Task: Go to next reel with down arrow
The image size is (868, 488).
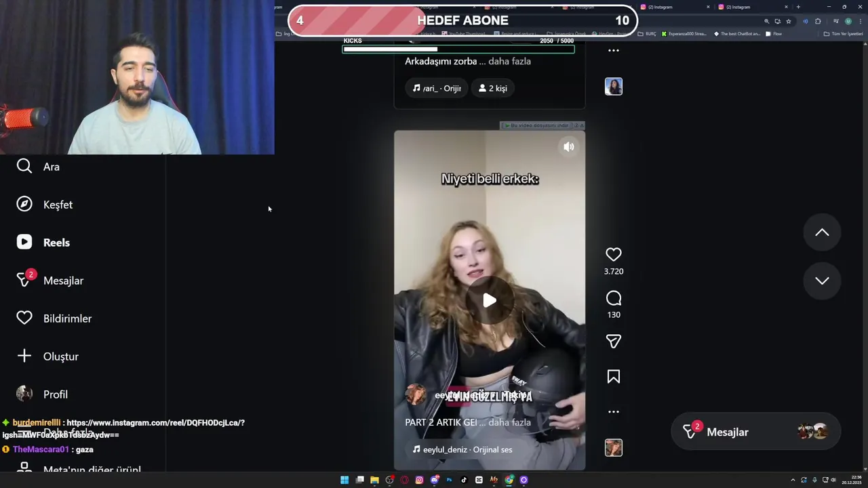Action: 822,281
